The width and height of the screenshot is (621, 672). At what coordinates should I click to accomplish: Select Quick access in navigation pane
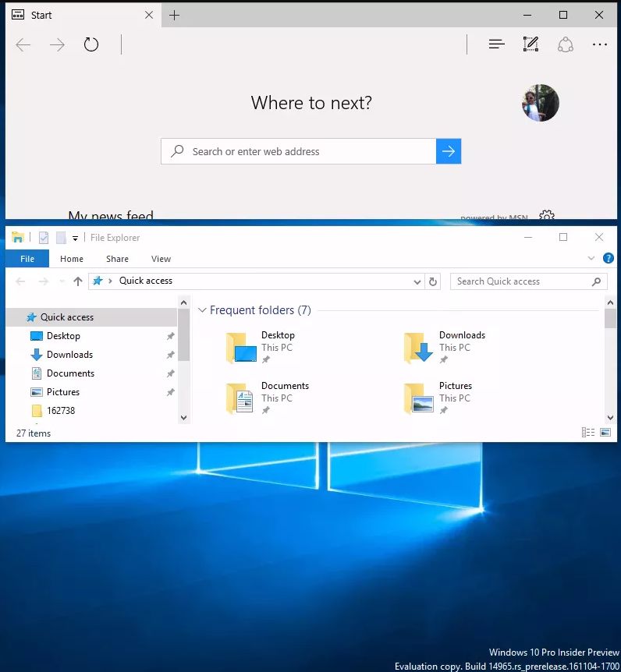92,317
